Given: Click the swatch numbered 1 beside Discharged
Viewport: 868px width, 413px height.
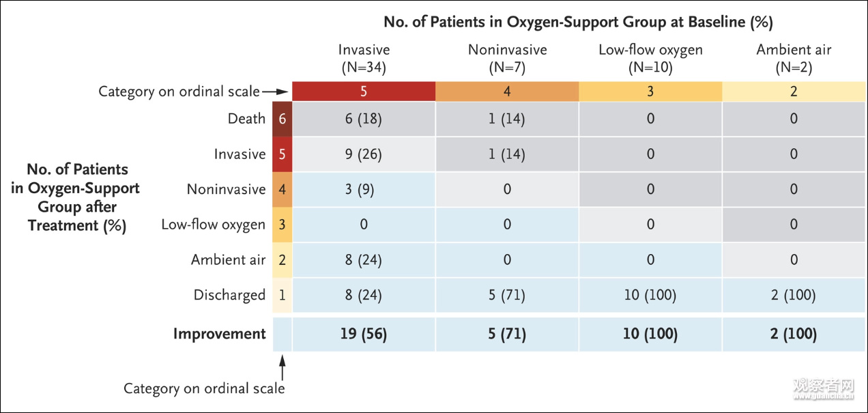Looking at the screenshot, I should [x=282, y=296].
